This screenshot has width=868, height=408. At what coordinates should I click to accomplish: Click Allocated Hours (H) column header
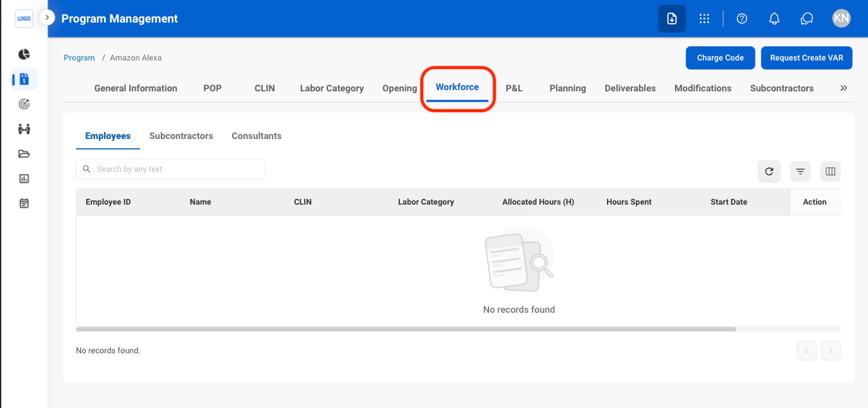[x=538, y=202]
